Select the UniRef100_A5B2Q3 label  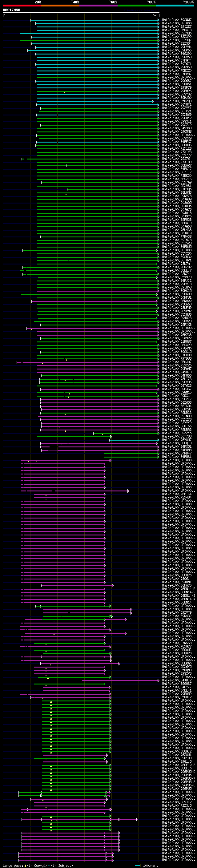[x=177, y=101]
